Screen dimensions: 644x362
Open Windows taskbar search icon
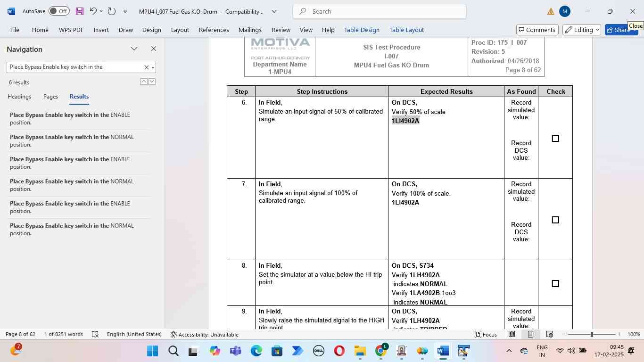click(173, 351)
